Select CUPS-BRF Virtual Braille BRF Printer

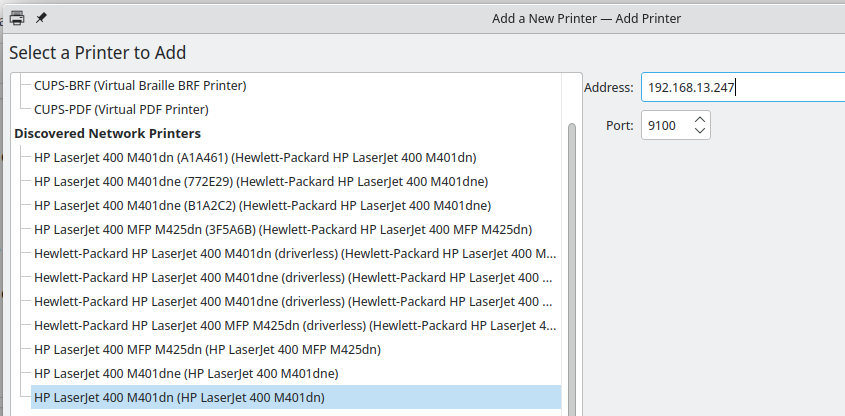(140, 86)
